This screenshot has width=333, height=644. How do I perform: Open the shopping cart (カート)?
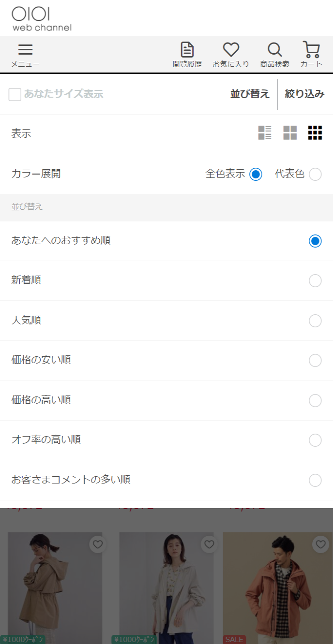(311, 55)
